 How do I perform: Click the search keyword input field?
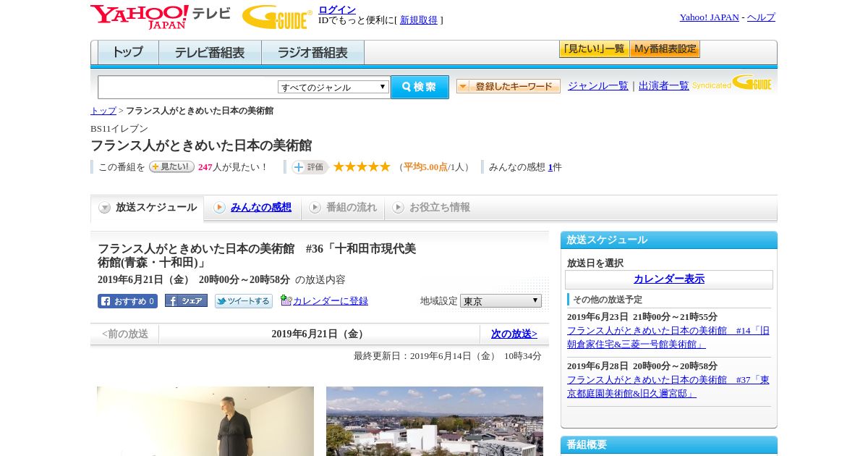tap(188, 87)
